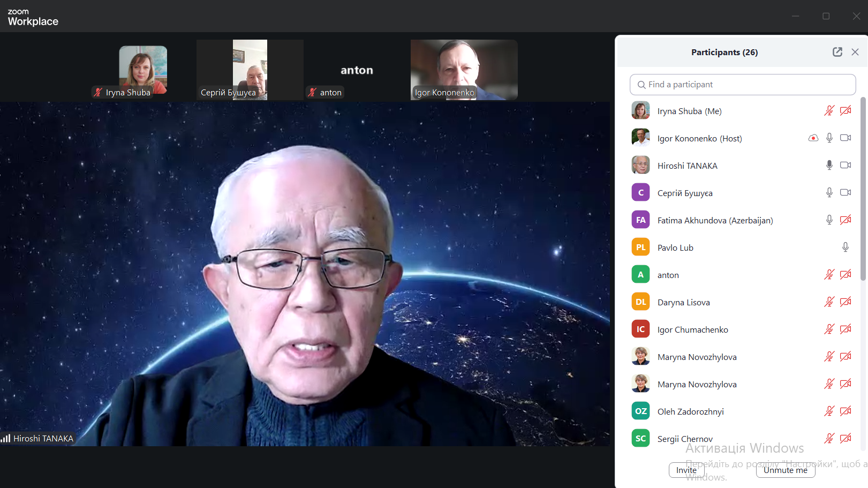Select Igor Kononenko's video thumbnail in the top strip
The height and width of the screenshot is (488, 868).
[464, 70]
